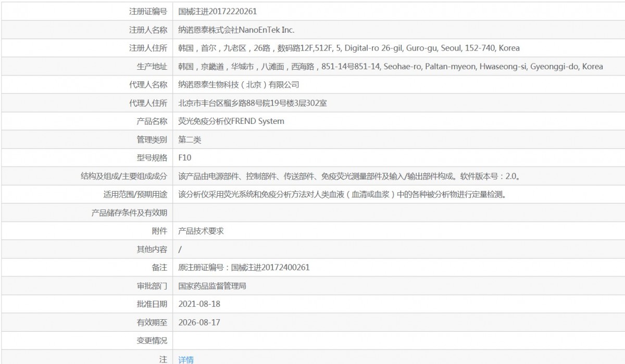Select approving department 国家药品监督管理局
This screenshot has width=625, height=364.
click(x=212, y=286)
